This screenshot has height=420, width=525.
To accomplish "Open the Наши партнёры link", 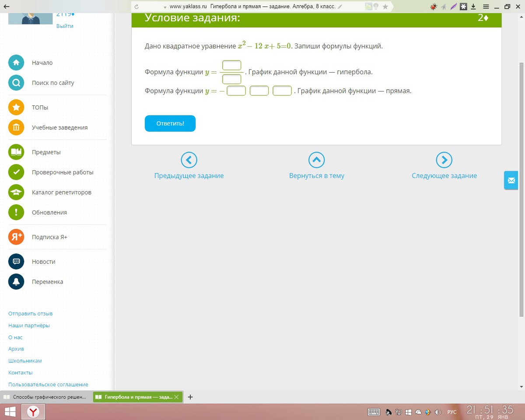I will [29, 325].
